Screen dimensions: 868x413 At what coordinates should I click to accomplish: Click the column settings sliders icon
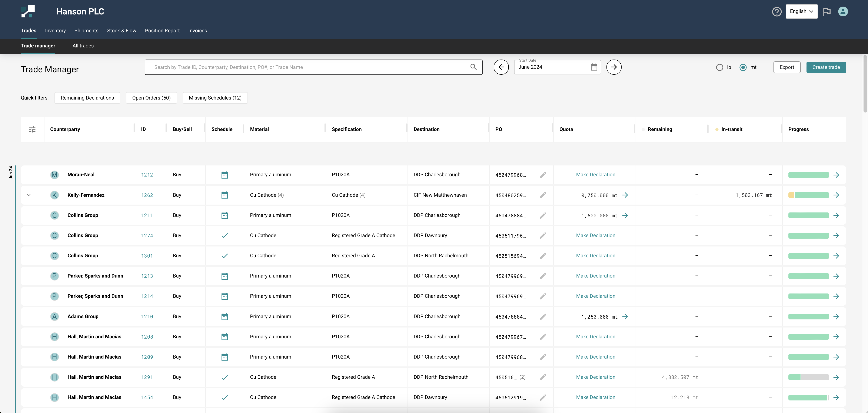click(32, 129)
